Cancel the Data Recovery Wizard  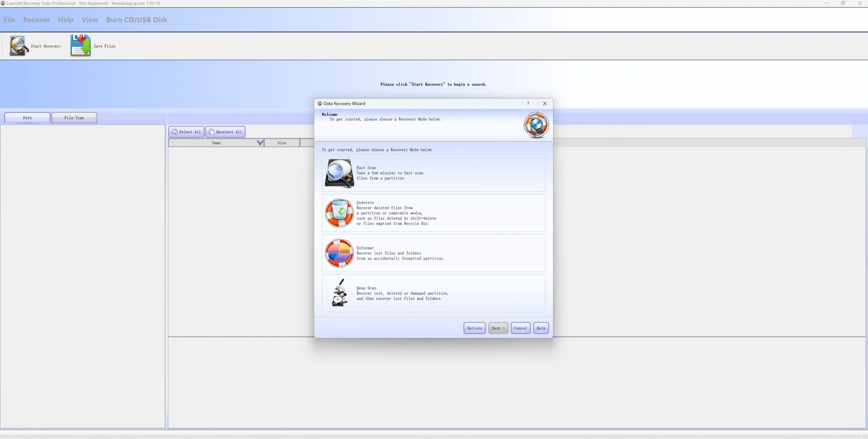tap(520, 328)
